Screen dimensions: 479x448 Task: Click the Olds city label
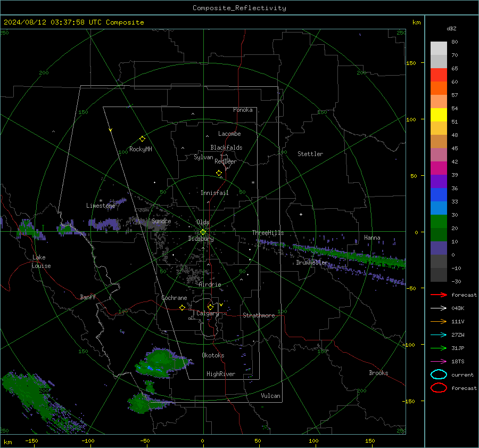click(203, 222)
